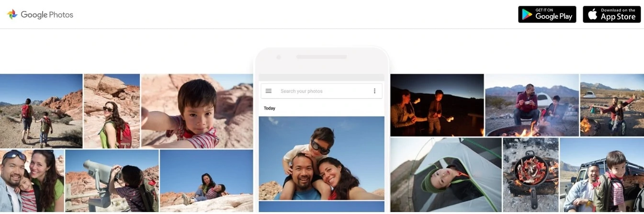
Task: Open the hamburger menu in phone mockup
Action: 269,91
